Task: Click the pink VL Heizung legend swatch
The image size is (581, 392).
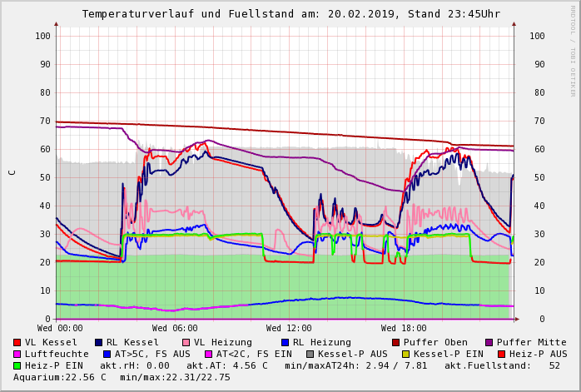Action: pyautogui.click(x=186, y=342)
